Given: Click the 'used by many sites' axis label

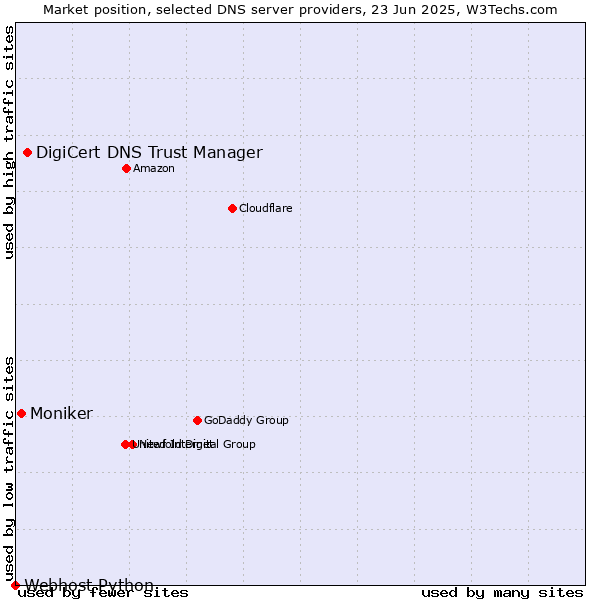Looking at the screenshot, I should 502,593.
